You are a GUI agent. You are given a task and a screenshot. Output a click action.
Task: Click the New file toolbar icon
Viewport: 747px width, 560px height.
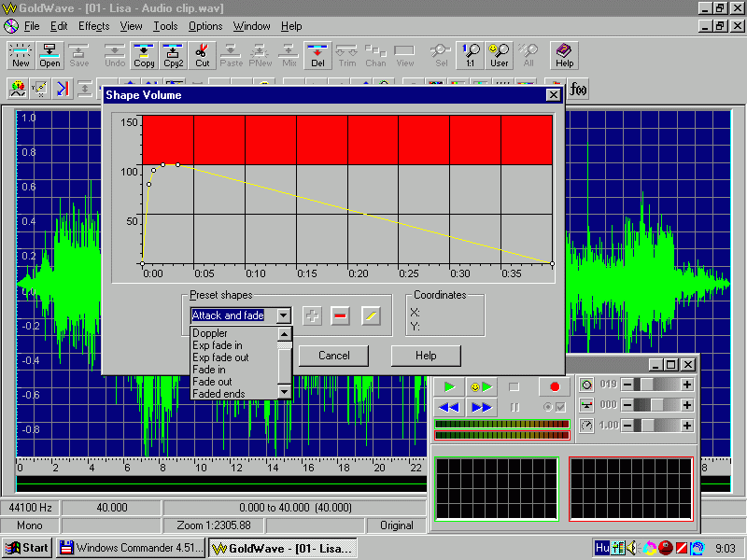pyautogui.click(x=21, y=56)
